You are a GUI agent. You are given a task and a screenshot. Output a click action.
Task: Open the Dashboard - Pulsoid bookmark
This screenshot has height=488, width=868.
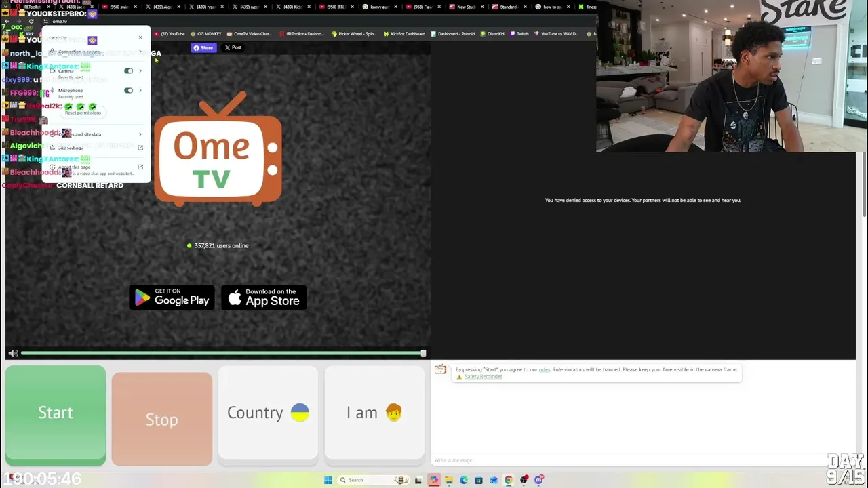coord(452,34)
